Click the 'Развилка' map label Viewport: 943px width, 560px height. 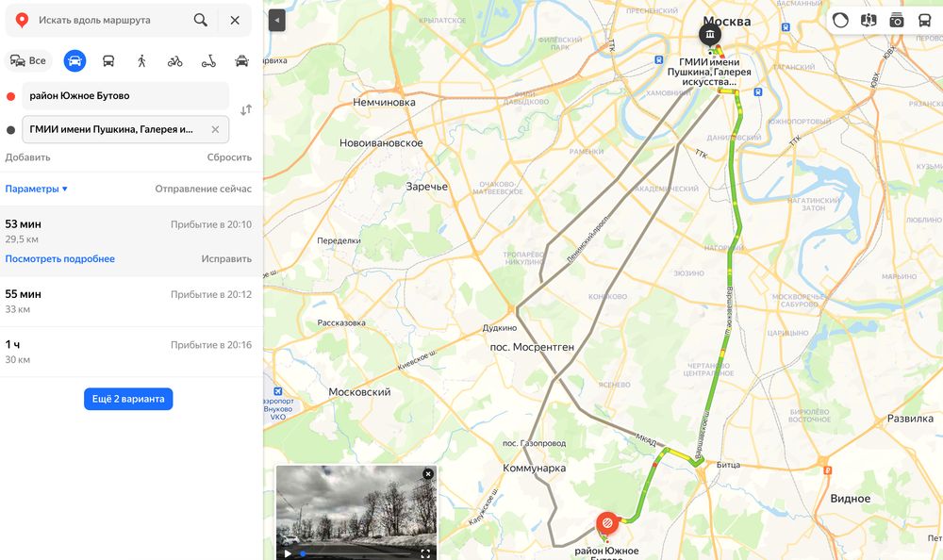point(910,419)
